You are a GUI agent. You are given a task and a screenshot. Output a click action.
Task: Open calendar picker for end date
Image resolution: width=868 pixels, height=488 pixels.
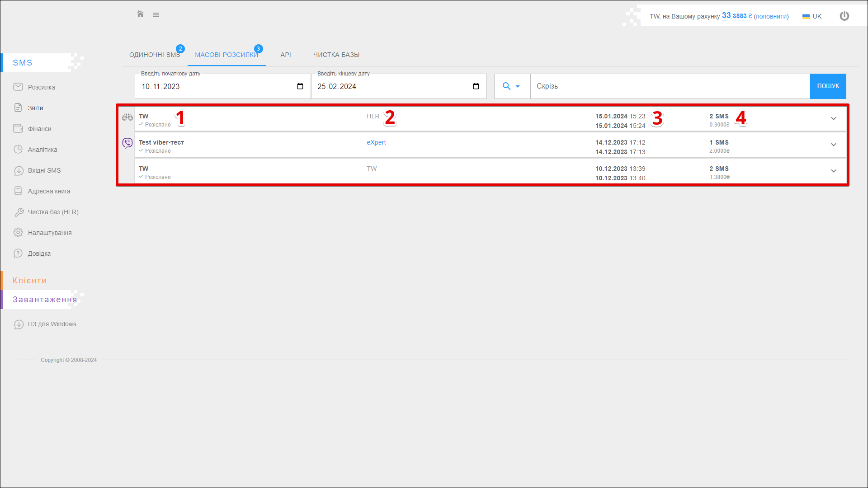[x=476, y=86]
